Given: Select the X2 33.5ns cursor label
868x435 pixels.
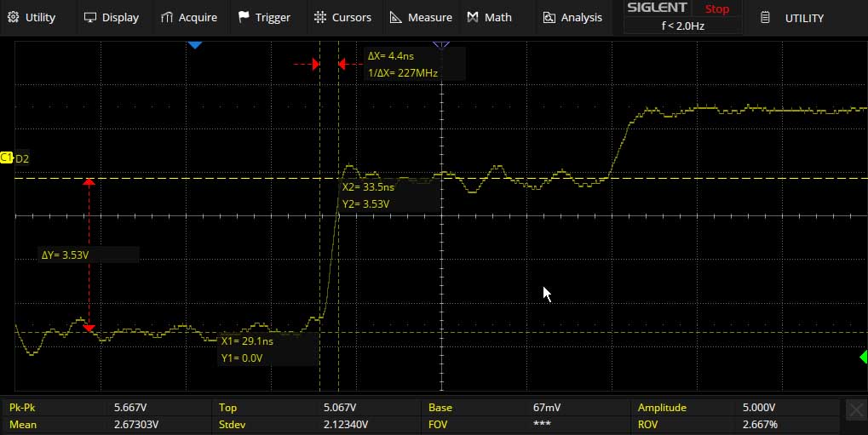Looking at the screenshot, I should point(368,187).
